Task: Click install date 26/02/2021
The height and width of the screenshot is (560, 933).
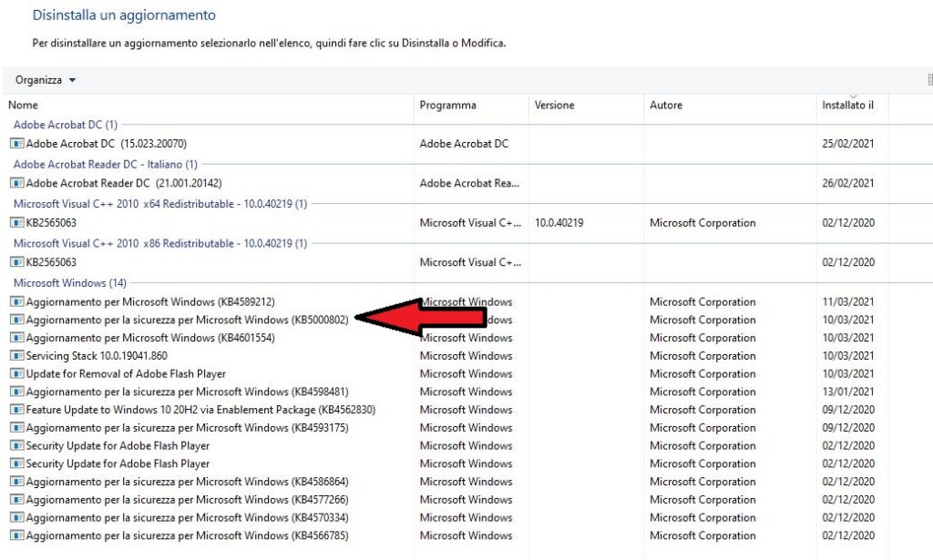Action: (x=848, y=183)
